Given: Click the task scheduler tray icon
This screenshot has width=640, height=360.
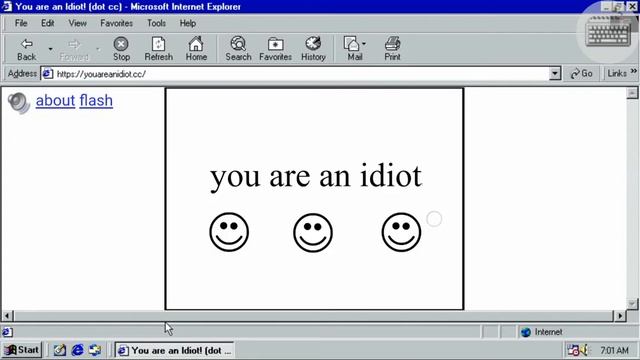Looking at the screenshot, I should (x=573, y=350).
